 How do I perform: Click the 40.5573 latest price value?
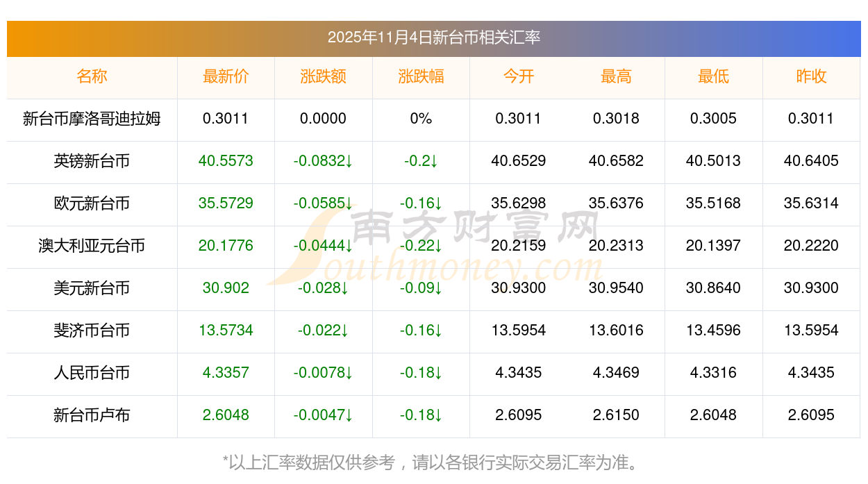pyautogui.click(x=226, y=161)
